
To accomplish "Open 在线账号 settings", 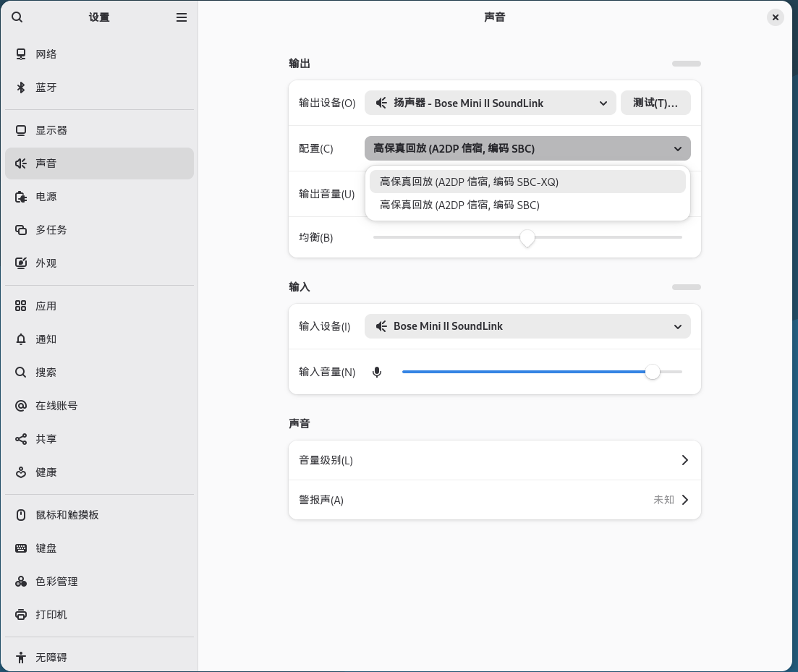I will tap(99, 405).
